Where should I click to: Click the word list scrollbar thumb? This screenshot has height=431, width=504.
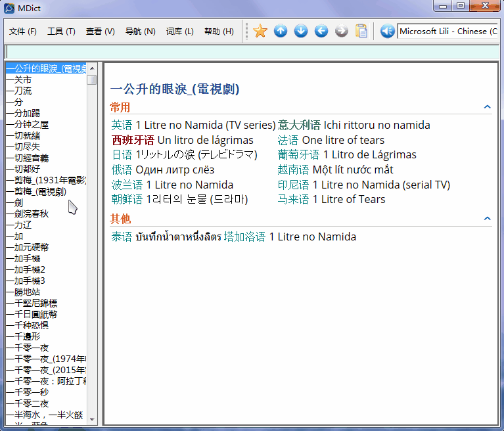tap(92, 79)
